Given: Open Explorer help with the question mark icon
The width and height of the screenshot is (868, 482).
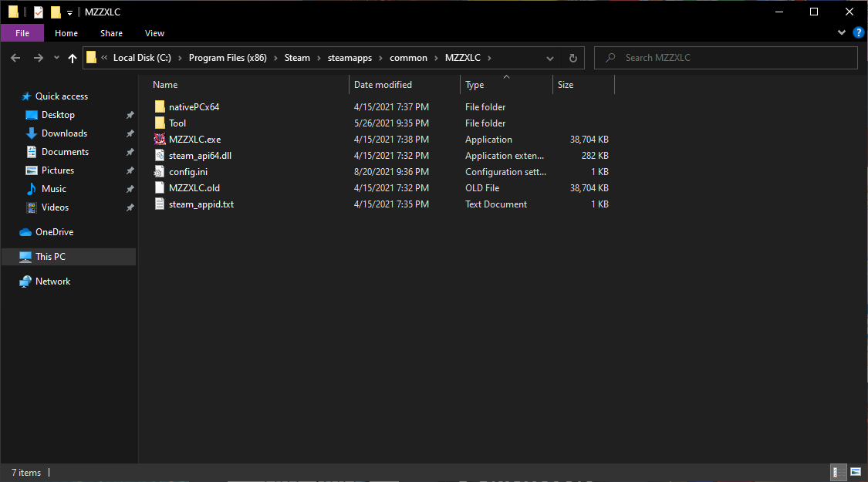Looking at the screenshot, I should 859,32.
